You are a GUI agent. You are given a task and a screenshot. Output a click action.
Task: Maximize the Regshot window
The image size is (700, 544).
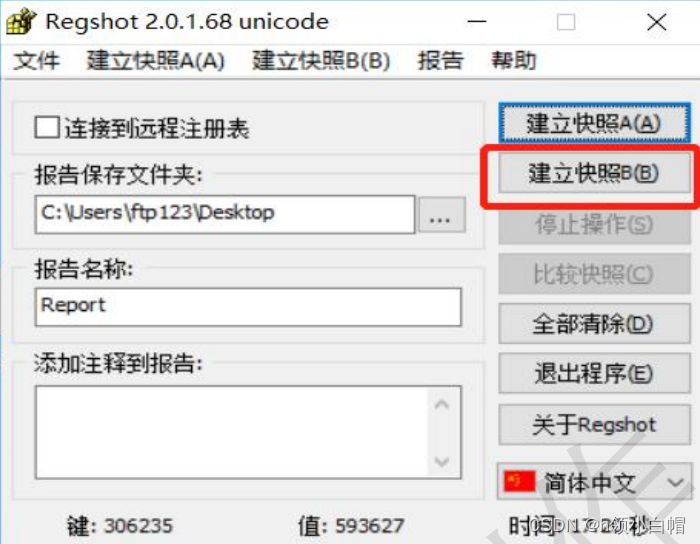(x=566, y=21)
